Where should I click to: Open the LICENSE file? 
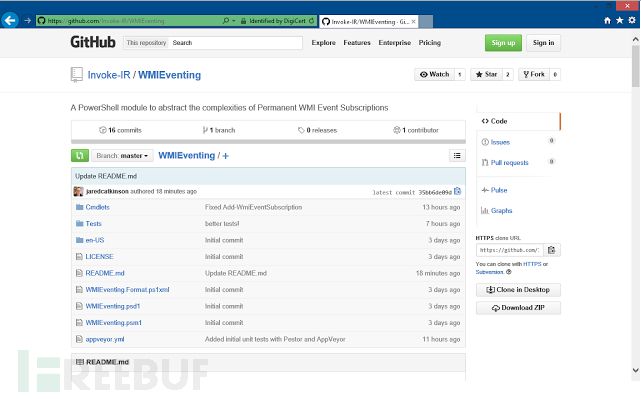(99, 257)
